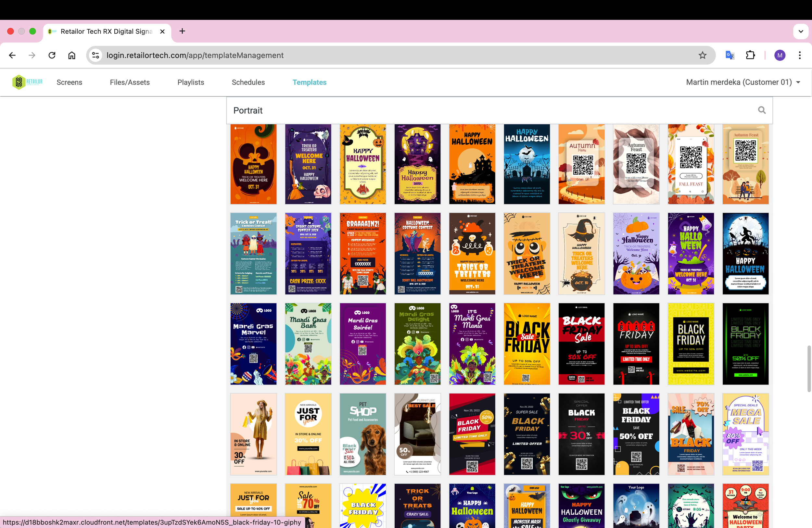Reload the page
This screenshot has height=528, width=812.
pyautogui.click(x=52, y=55)
